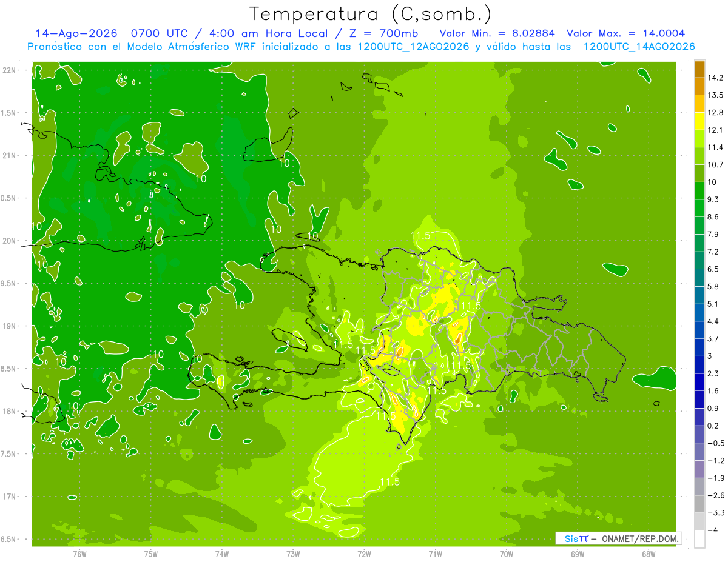This screenshot has width=728, height=562.
Task: Select the '1200UTC_14AGO2026' valid-until time
Action: 639,47
